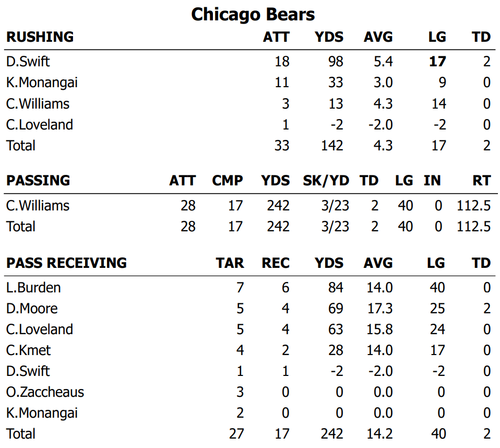Screen dimensions: 500x448
Task: Click the PASS RECEIVING section header
Action: tap(66, 263)
